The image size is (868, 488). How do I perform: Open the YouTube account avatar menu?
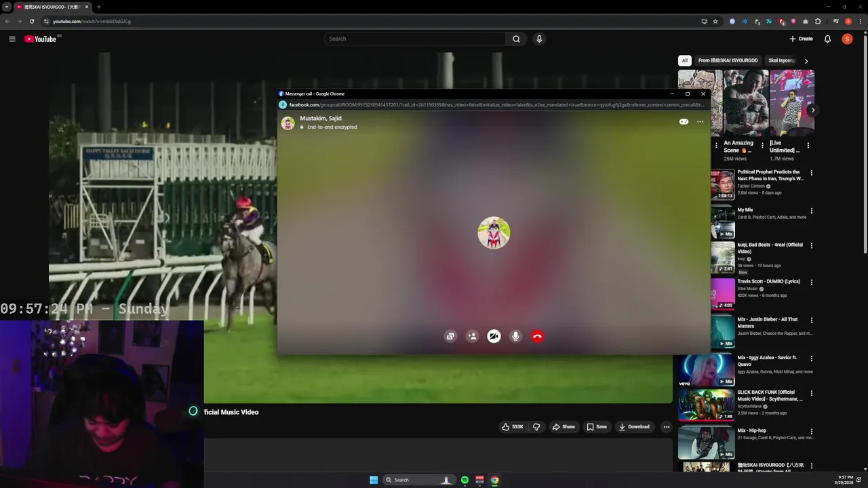pos(847,39)
